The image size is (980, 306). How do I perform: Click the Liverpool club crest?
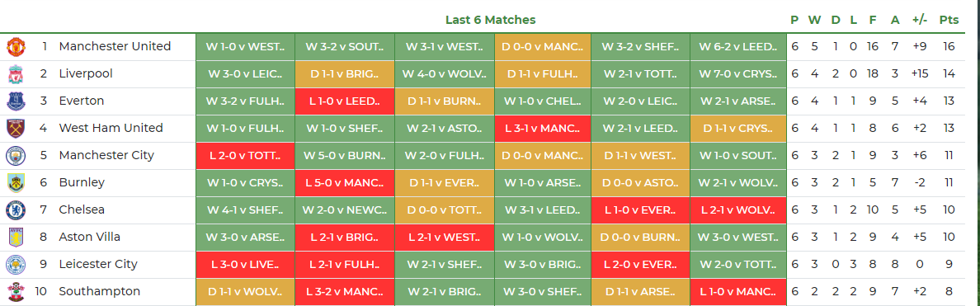click(16, 73)
